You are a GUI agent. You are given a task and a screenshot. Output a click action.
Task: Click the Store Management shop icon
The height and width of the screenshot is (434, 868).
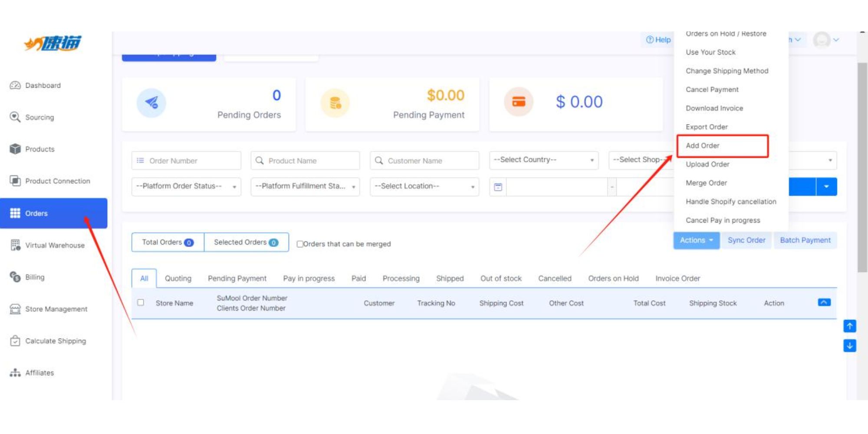pos(15,309)
